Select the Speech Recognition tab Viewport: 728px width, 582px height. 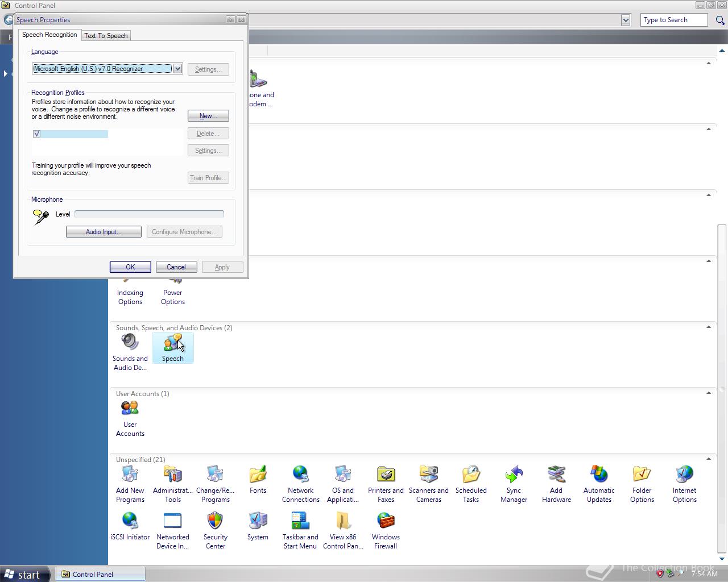(49, 35)
